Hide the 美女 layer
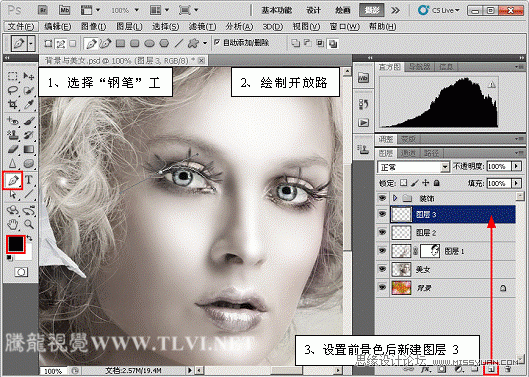529x377 pixels. tap(382, 269)
